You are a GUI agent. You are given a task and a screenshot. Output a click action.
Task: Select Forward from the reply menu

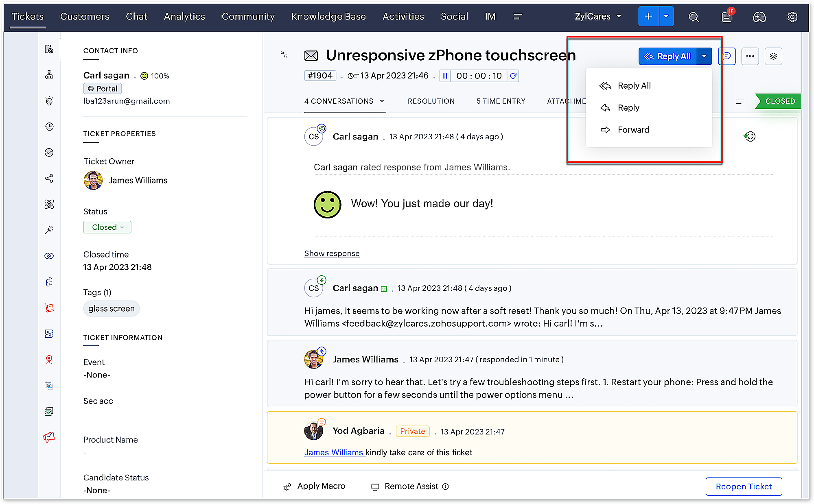pyautogui.click(x=633, y=130)
